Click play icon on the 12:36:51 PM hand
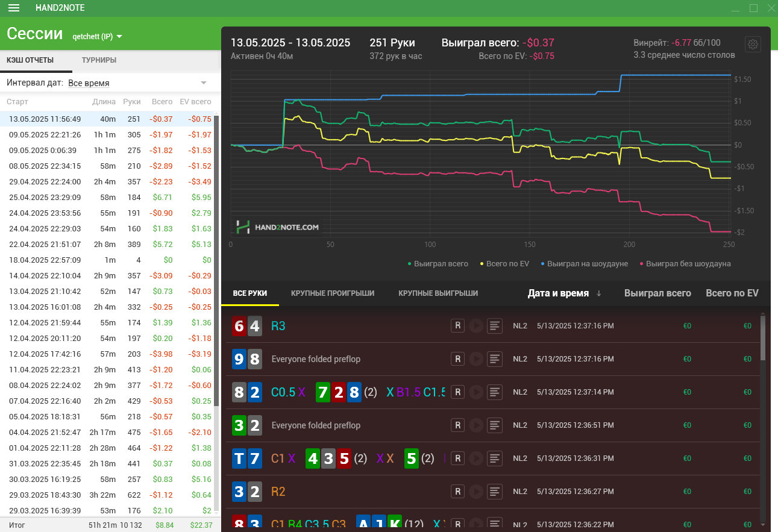 pyautogui.click(x=476, y=425)
